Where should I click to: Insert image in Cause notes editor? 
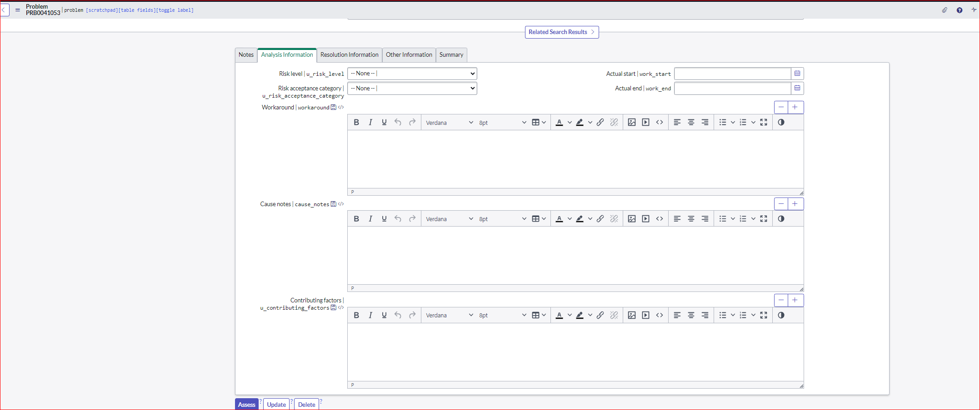click(x=632, y=219)
